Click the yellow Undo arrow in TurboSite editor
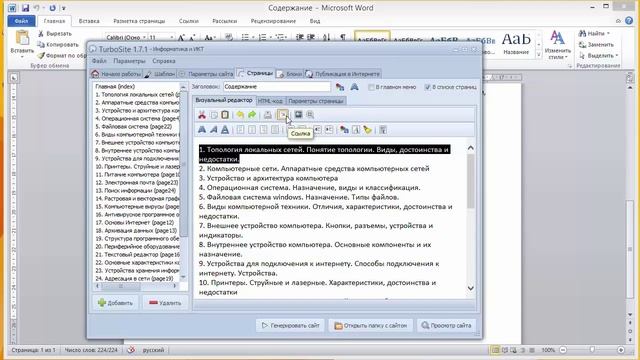The image size is (640, 360). point(240,115)
